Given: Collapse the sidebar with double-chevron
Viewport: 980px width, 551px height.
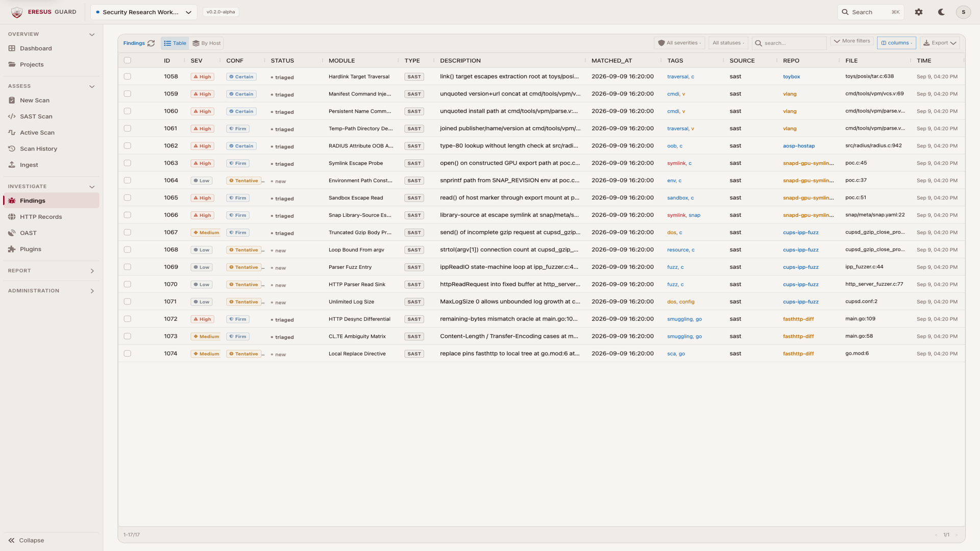Looking at the screenshot, I should click(x=11, y=540).
